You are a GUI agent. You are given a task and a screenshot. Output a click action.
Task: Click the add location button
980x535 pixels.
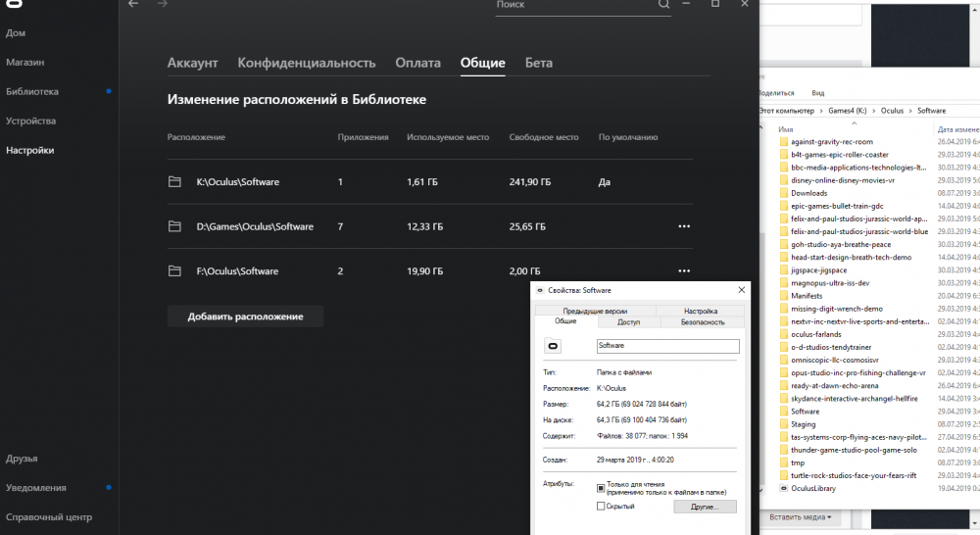(x=245, y=316)
